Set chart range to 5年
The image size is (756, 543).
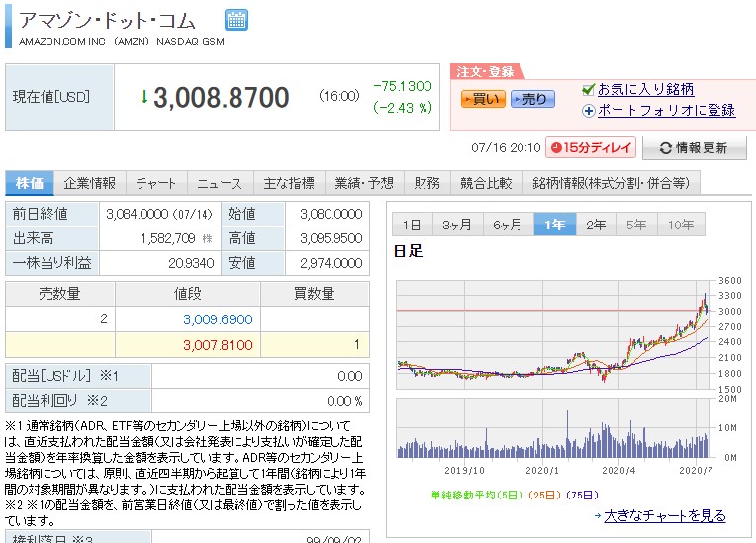click(x=637, y=225)
